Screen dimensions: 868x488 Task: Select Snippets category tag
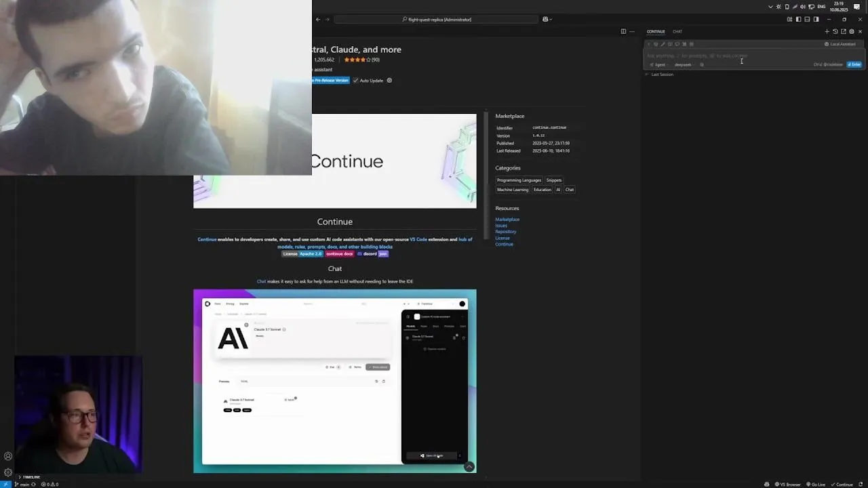(554, 180)
